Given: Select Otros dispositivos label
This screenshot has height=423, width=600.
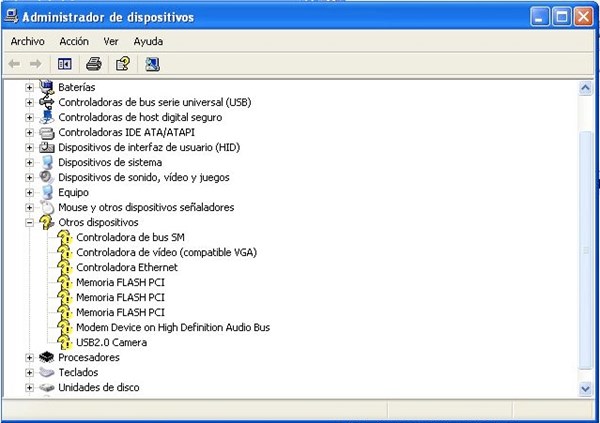Looking at the screenshot, I should [x=98, y=222].
